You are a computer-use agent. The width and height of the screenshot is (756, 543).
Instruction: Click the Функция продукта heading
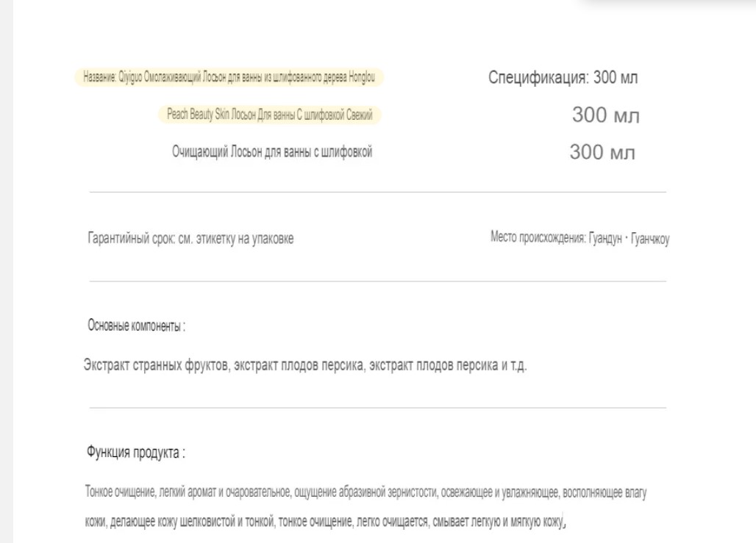[135, 453]
